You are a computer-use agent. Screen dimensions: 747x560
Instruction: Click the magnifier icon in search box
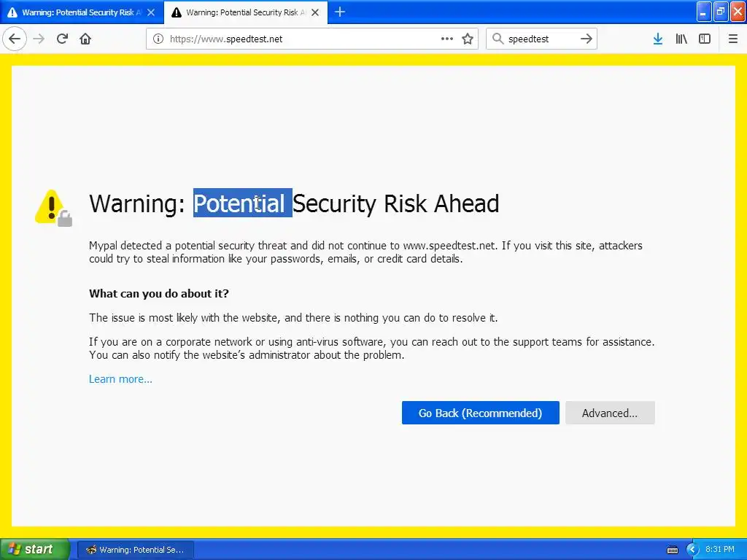[498, 39]
